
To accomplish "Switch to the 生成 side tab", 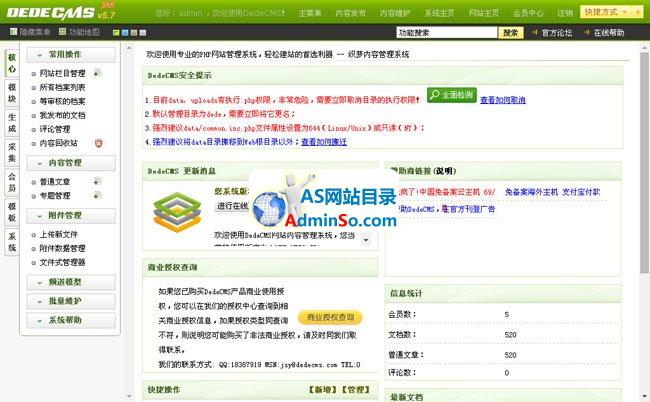I will tap(12, 123).
